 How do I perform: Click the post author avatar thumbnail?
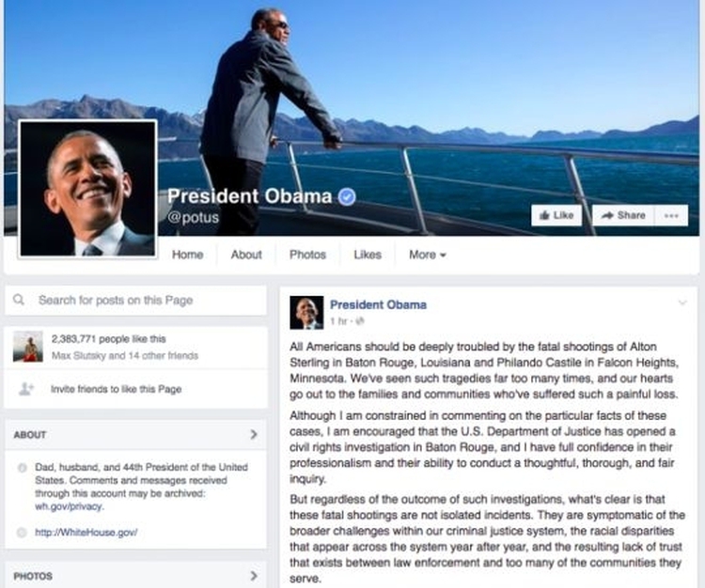[306, 313]
